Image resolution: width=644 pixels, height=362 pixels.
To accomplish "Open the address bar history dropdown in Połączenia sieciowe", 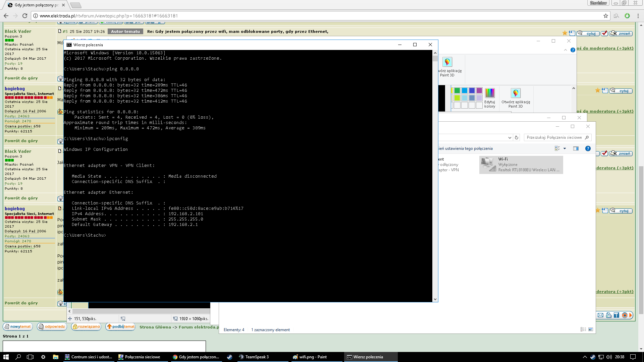I will pos(509,137).
